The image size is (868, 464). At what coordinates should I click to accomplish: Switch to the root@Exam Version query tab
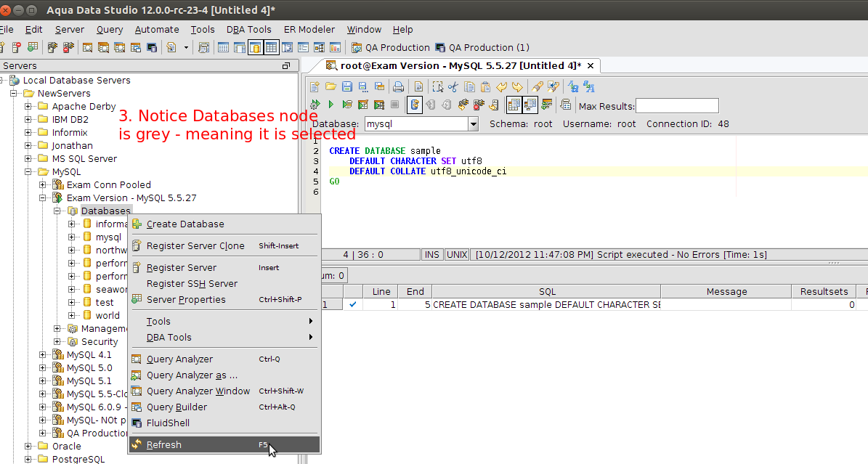pos(461,65)
